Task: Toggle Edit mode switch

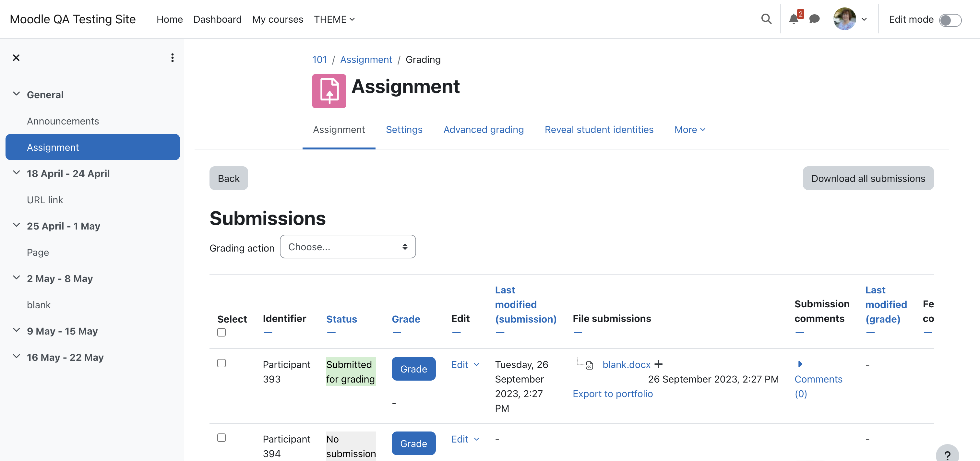Action: click(x=950, y=20)
